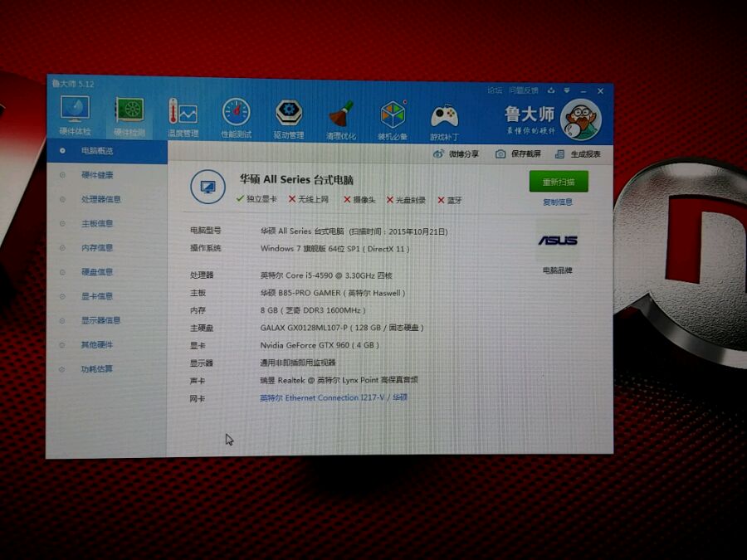Click the green 重新扫描 rescan button

point(559,182)
